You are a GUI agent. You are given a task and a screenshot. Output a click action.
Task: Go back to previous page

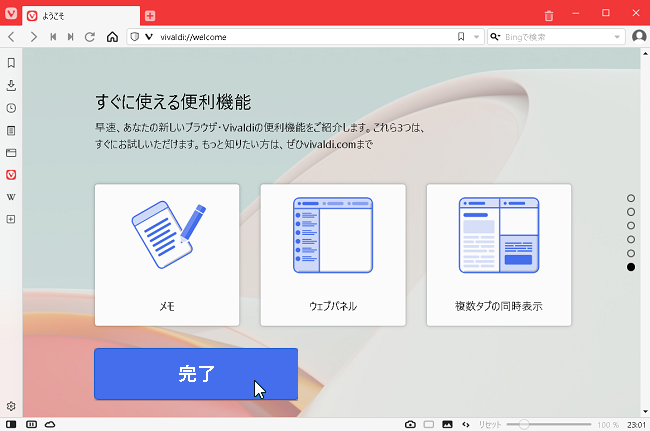coord(12,37)
